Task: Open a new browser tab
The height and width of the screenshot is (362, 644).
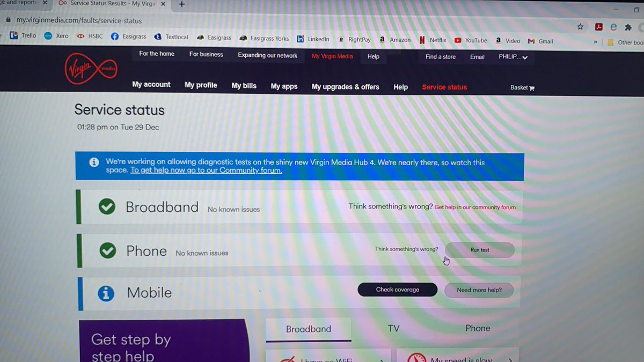Action: click(181, 4)
